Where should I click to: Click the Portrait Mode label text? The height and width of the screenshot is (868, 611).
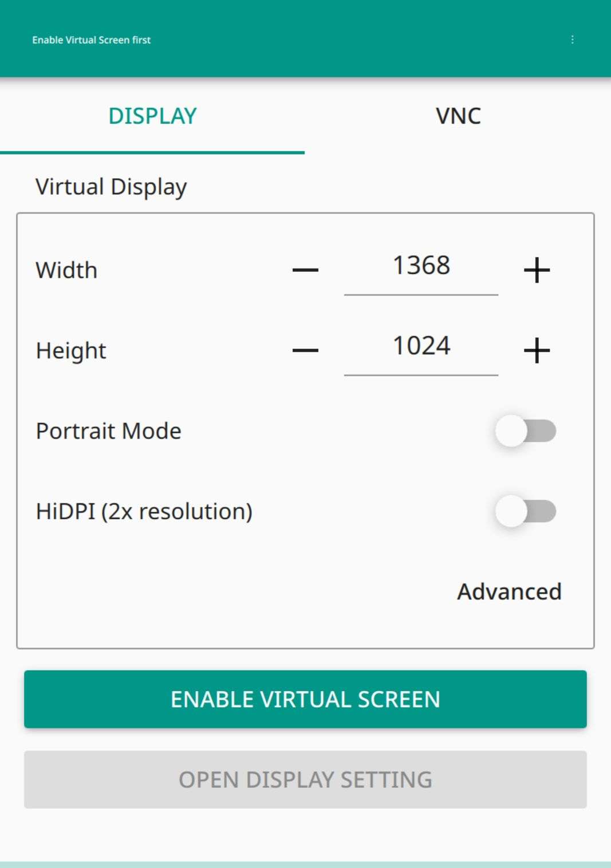(109, 431)
